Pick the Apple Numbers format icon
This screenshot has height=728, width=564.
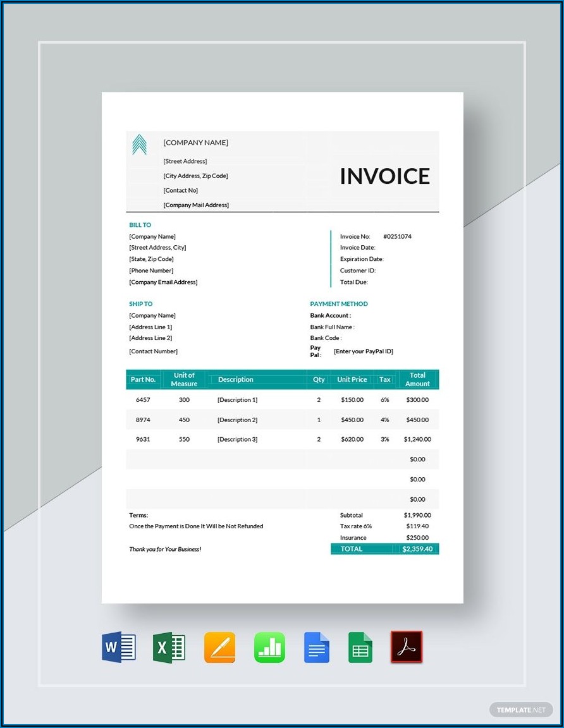coord(269,647)
